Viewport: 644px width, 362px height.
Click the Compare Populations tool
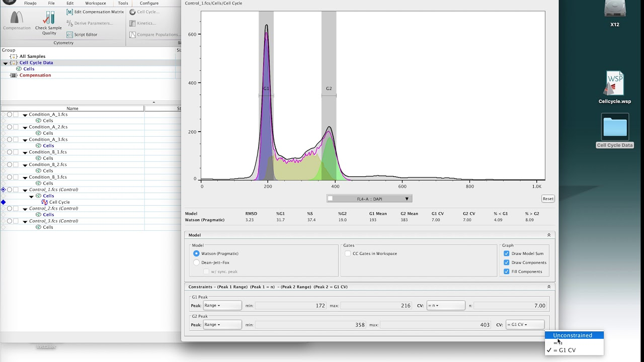pos(154,35)
